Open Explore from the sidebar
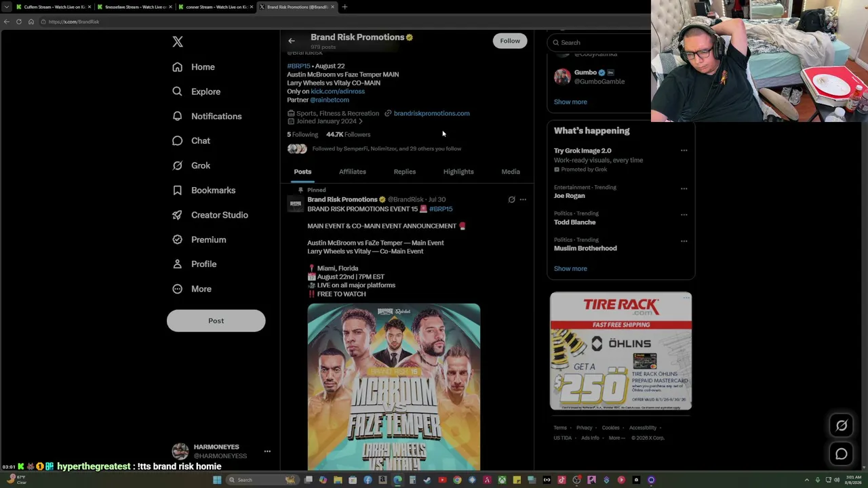This screenshot has height=488, width=868. point(196,91)
